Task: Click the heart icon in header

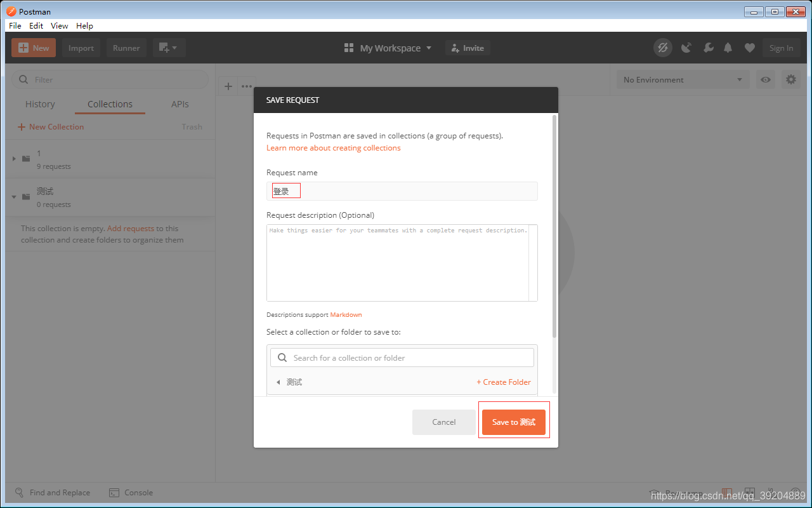Action: pyautogui.click(x=750, y=48)
